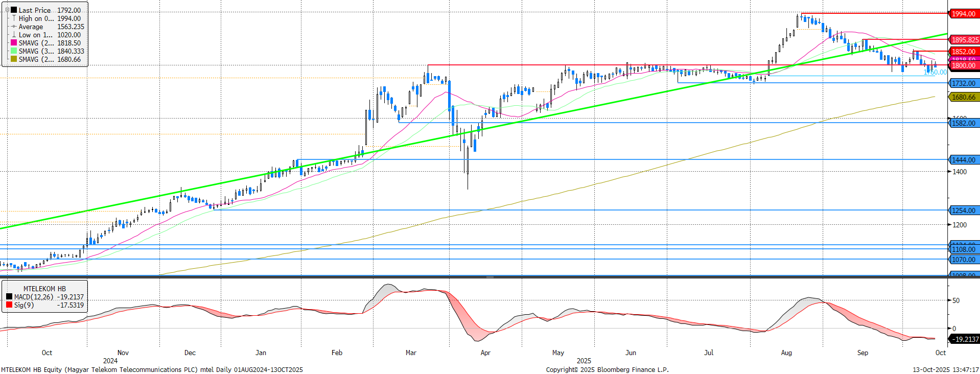Select the 1680.66 olive SMAVG axis tag
Screen dimensions: 980x374
point(963,97)
